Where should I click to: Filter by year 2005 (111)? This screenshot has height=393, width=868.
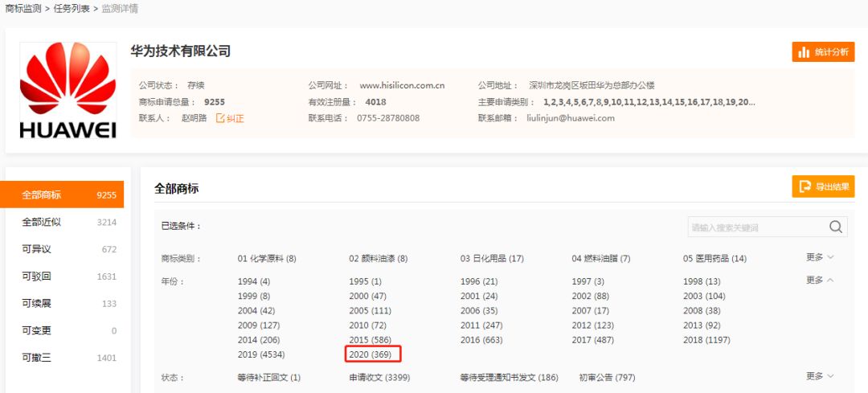370,311
